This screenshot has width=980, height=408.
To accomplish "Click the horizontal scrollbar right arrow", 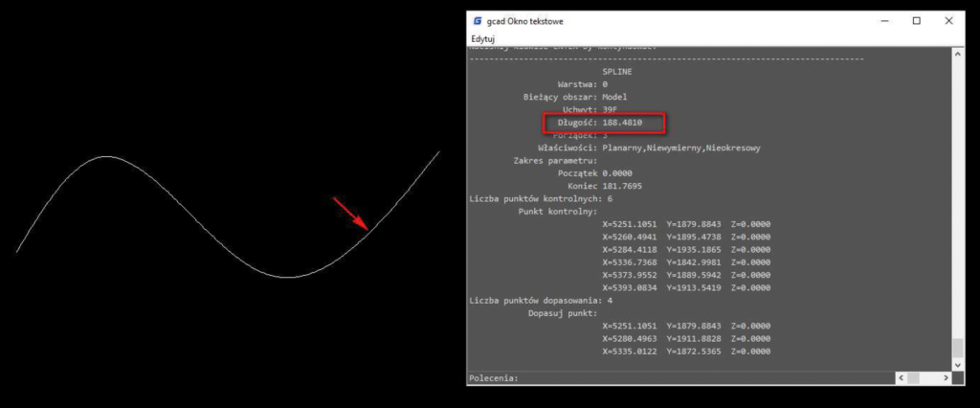I will (946, 378).
